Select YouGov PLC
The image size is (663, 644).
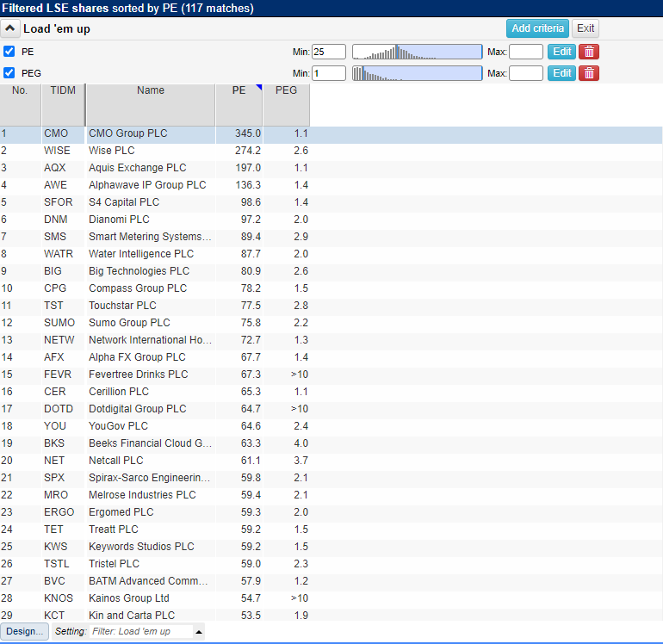click(x=118, y=426)
